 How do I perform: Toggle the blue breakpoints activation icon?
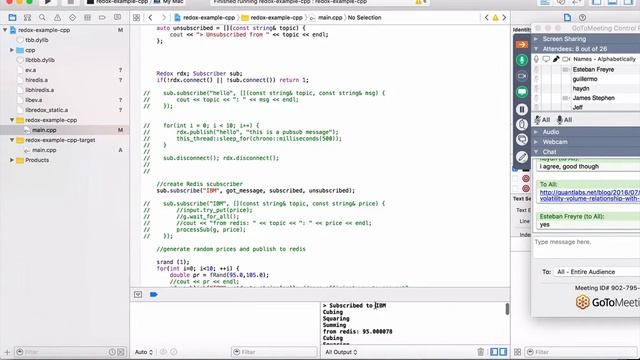pos(153,294)
